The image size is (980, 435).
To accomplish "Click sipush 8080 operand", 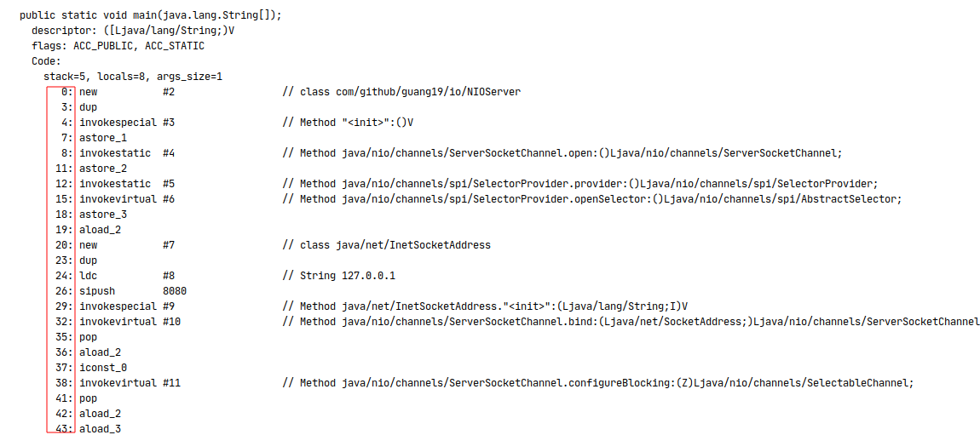I will [x=175, y=291].
